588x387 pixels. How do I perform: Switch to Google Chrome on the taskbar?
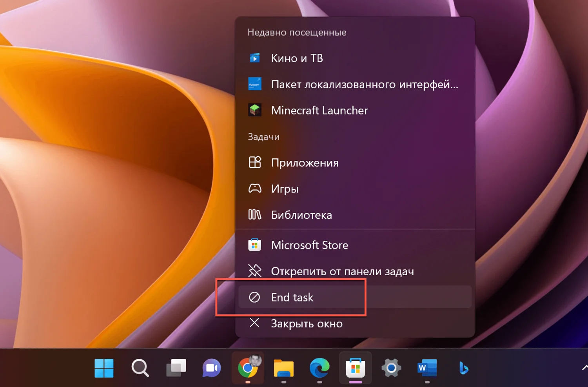point(248,368)
